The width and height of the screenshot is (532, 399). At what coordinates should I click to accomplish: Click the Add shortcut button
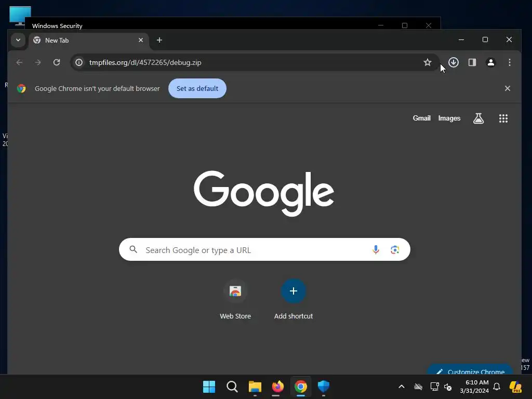(x=294, y=300)
